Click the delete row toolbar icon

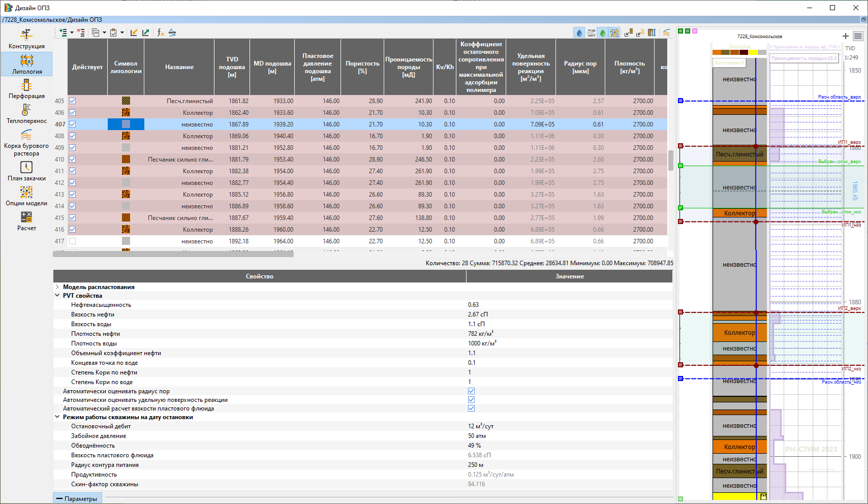pos(81,33)
